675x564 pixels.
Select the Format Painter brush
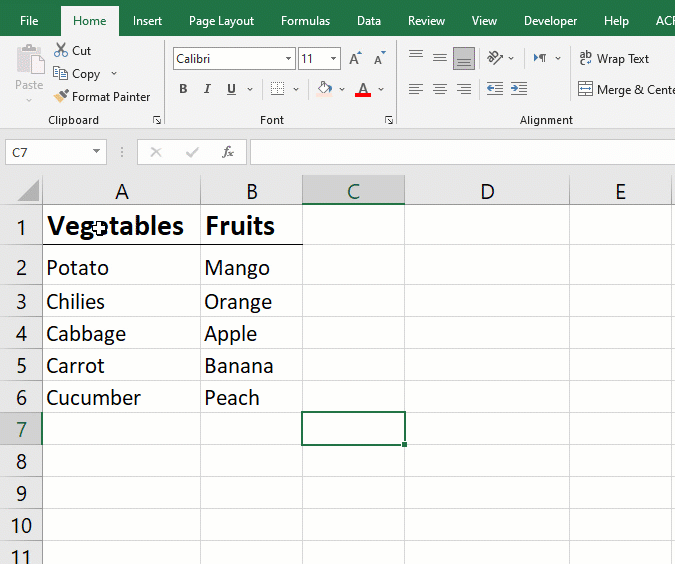pos(61,96)
